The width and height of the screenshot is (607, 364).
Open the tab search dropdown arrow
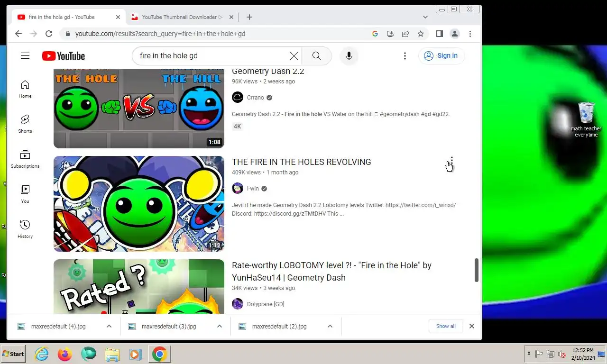tap(425, 17)
